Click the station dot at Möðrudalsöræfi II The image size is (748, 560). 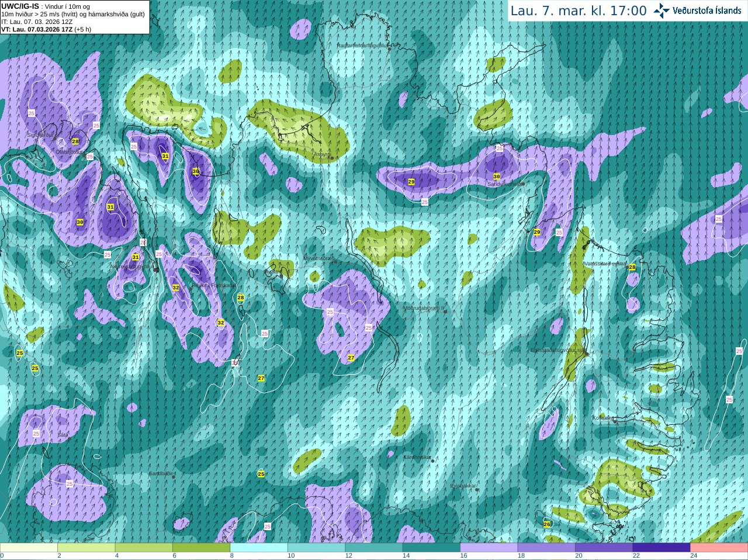click(445, 312)
